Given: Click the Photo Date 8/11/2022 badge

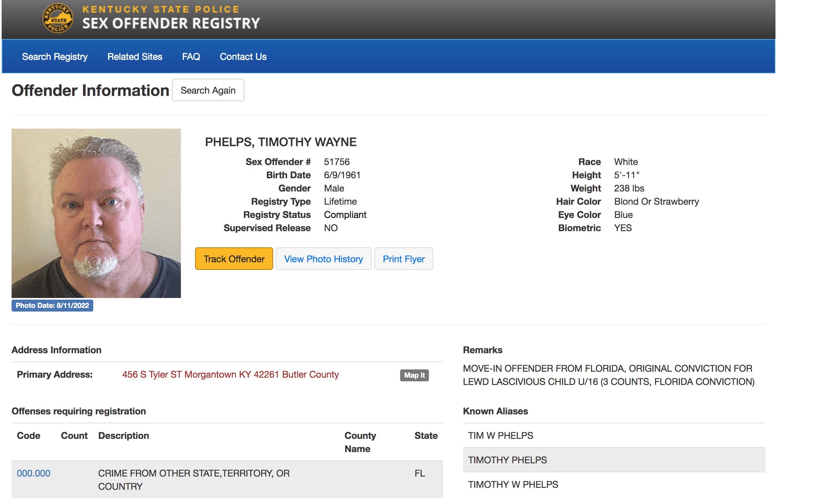Looking at the screenshot, I should (x=52, y=305).
